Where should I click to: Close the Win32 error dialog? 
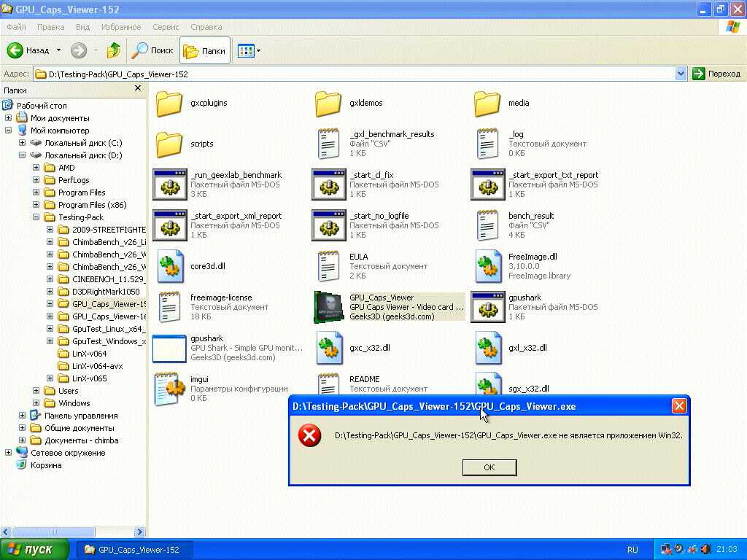click(x=679, y=406)
